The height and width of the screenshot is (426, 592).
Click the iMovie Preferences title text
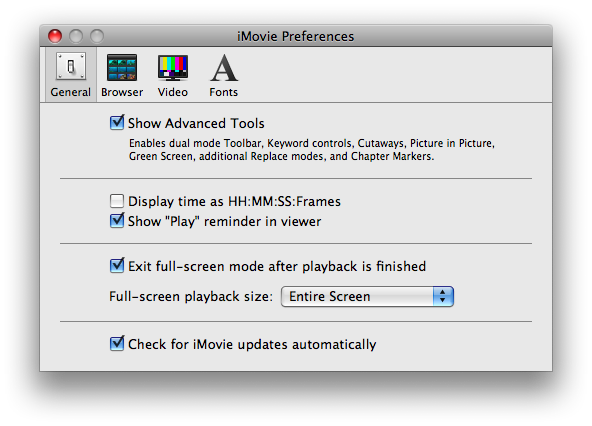[296, 36]
